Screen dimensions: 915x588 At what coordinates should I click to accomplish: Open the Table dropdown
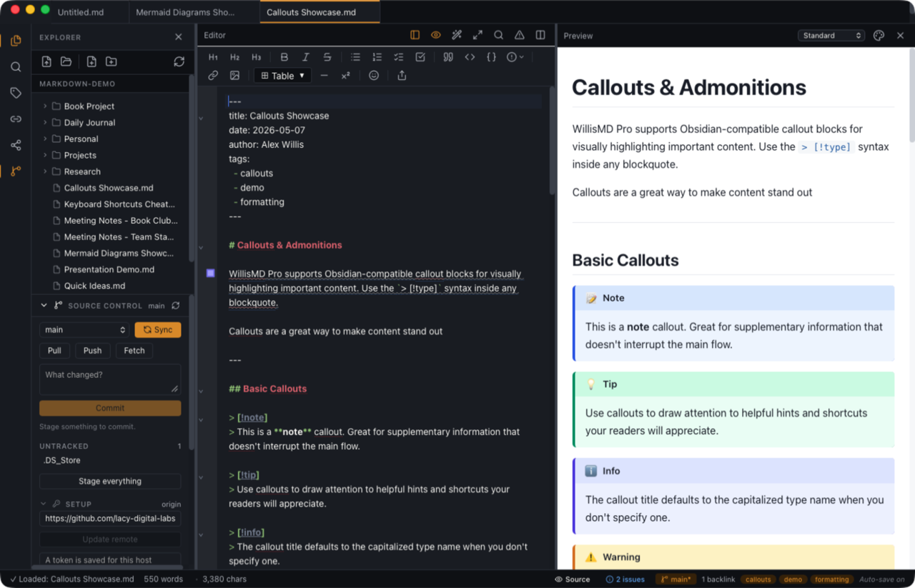point(283,75)
